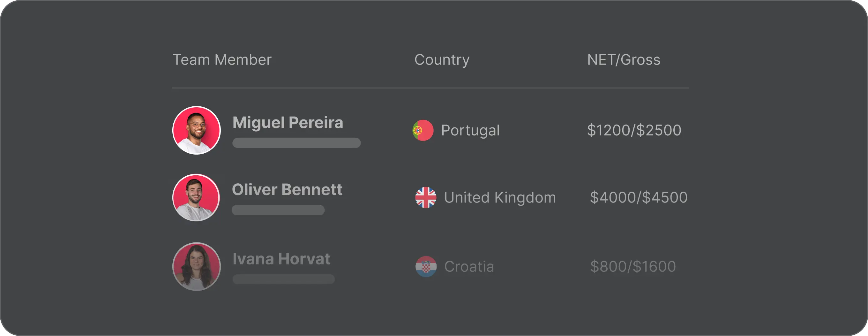Click the $4000/$4500 salary value
868x336 pixels.
639,198
